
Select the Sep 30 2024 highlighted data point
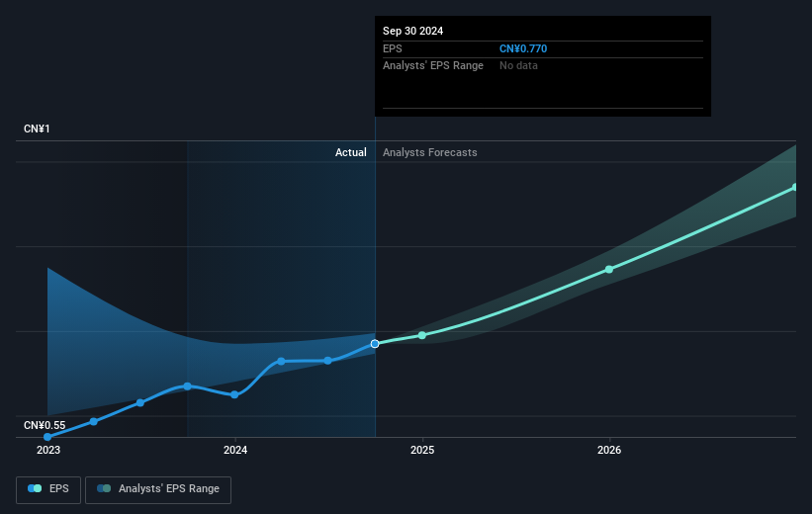(375, 344)
